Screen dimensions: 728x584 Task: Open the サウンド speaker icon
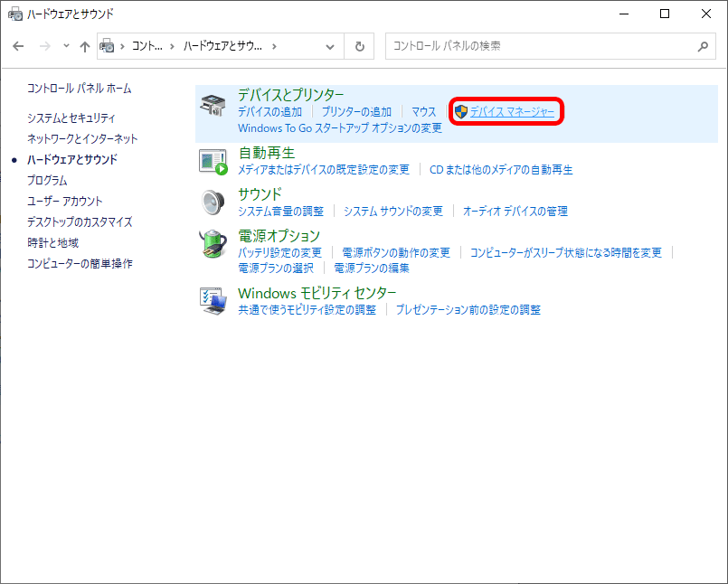coord(213,203)
